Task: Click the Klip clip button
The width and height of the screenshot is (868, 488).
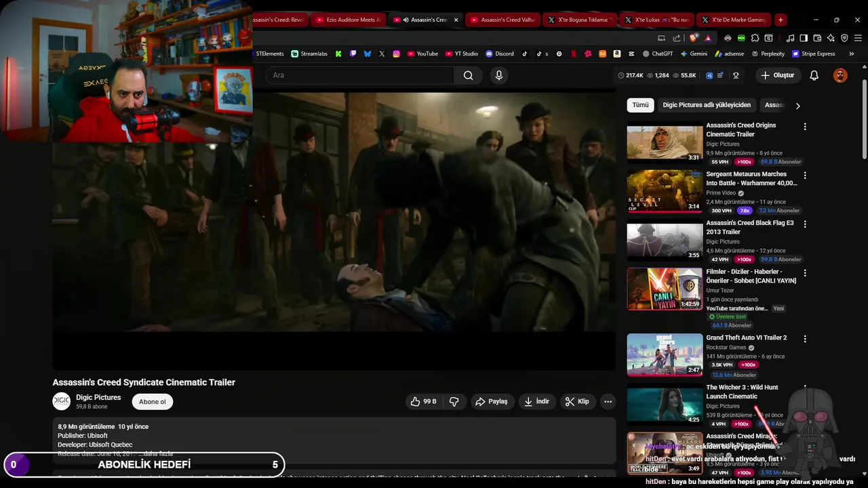Action: coord(578,401)
